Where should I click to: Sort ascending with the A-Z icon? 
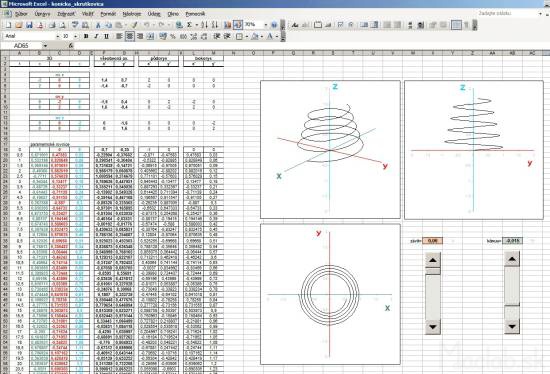tap(204, 25)
